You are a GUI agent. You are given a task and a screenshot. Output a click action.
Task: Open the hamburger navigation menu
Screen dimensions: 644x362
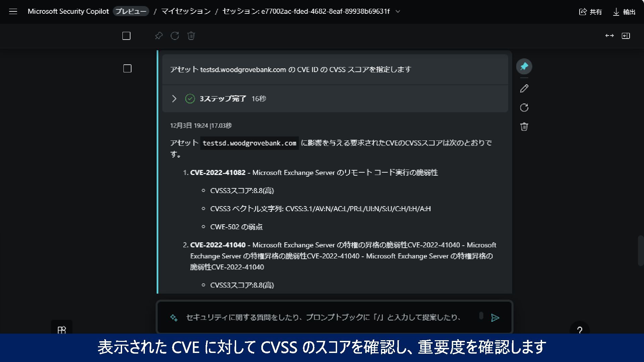point(13,12)
